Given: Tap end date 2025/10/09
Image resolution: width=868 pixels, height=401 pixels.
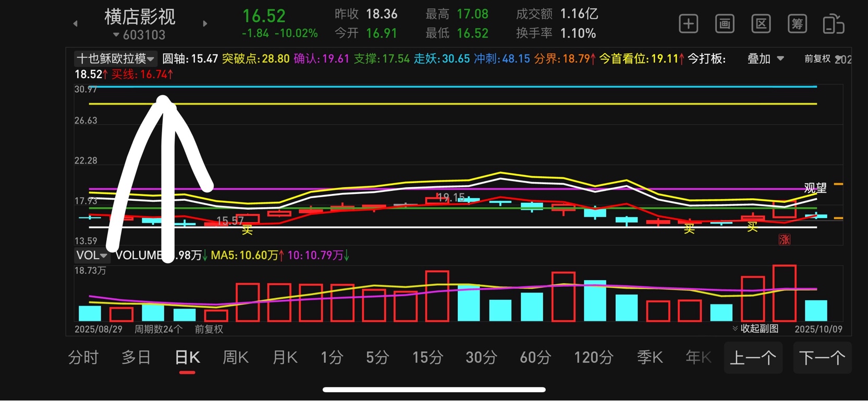Looking at the screenshot, I should tap(818, 329).
